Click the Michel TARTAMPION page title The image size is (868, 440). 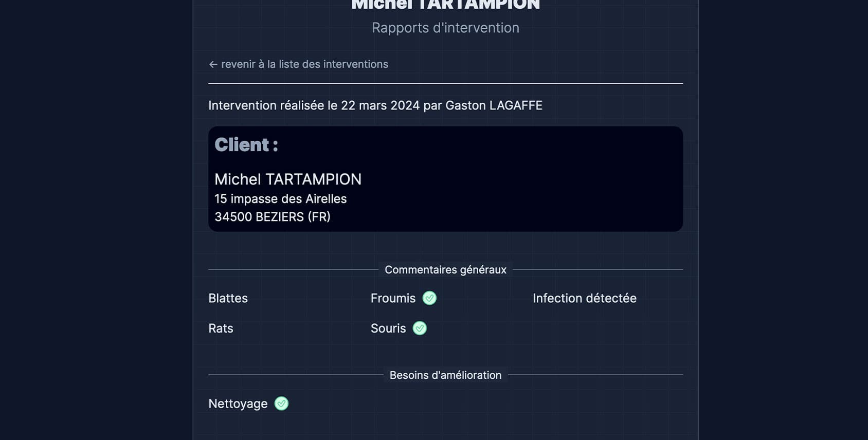point(445,5)
